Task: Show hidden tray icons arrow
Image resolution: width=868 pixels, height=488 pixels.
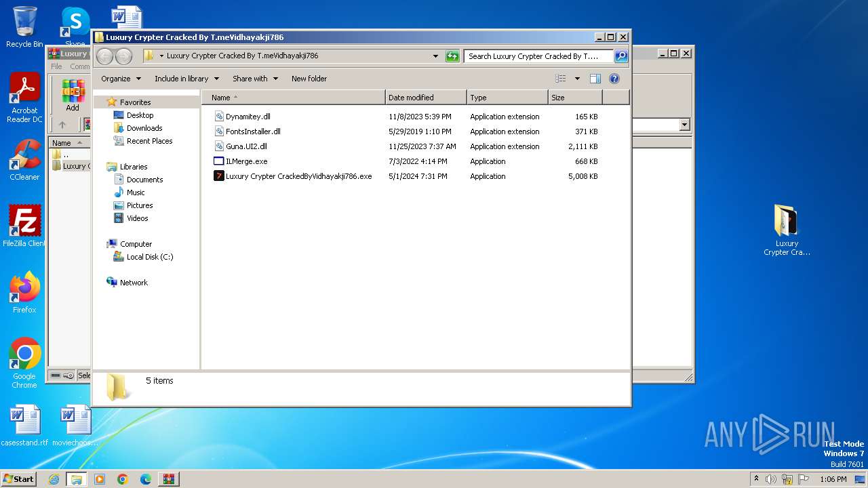Action: pos(756,479)
